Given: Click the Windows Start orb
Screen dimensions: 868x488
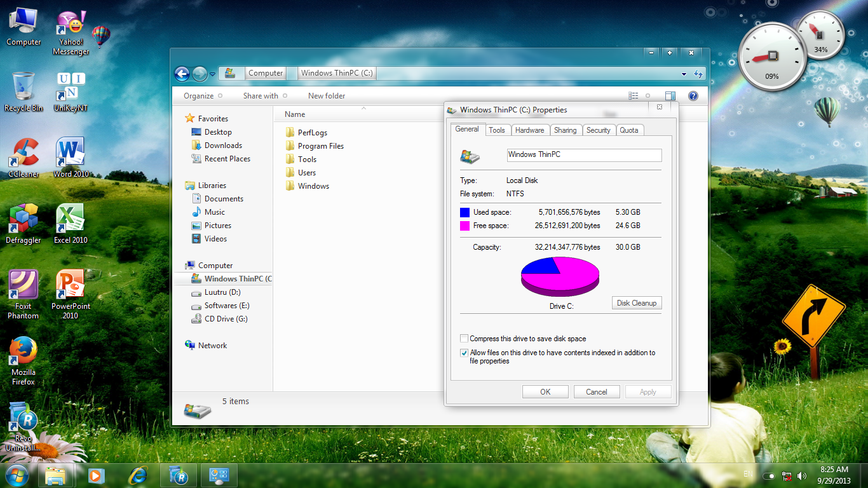Looking at the screenshot, I should (x=17, y=475).
